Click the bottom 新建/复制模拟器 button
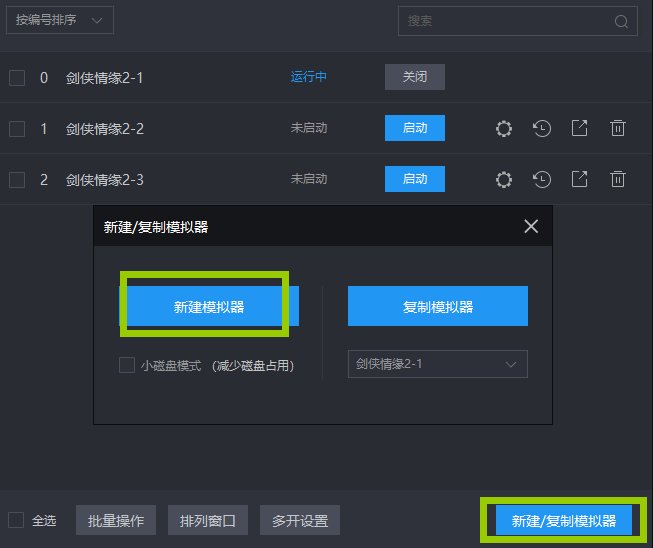The height and width of the screenshot is (548, 653). point(564,520)
